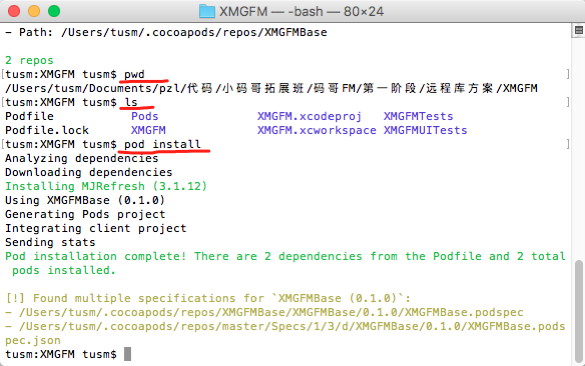Click the 'XMGFMUITests' directory name
This screenshot has width=585, height=366.
tap(425, 130)
